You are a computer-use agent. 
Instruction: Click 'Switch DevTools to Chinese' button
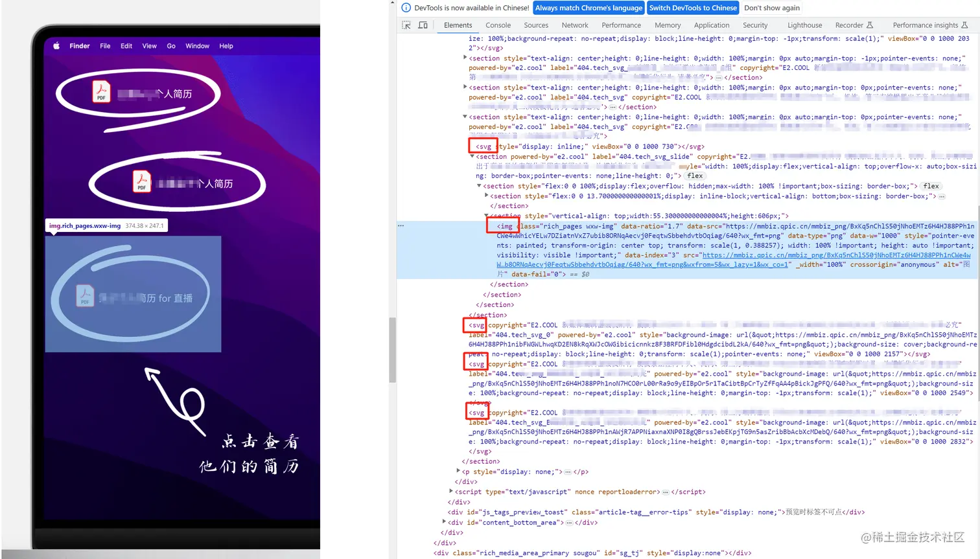pyautogui.click(x=693, y=8)
